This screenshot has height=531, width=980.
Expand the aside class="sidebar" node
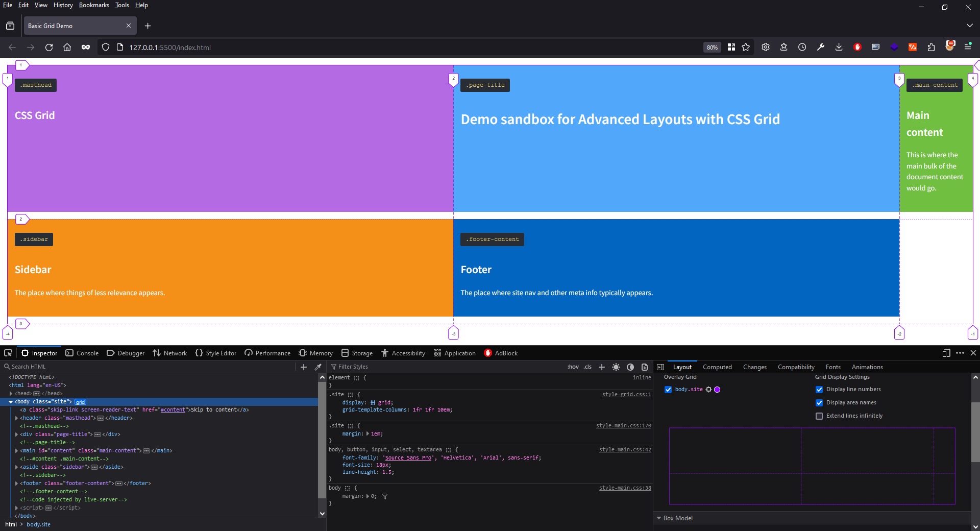[16, 467]
